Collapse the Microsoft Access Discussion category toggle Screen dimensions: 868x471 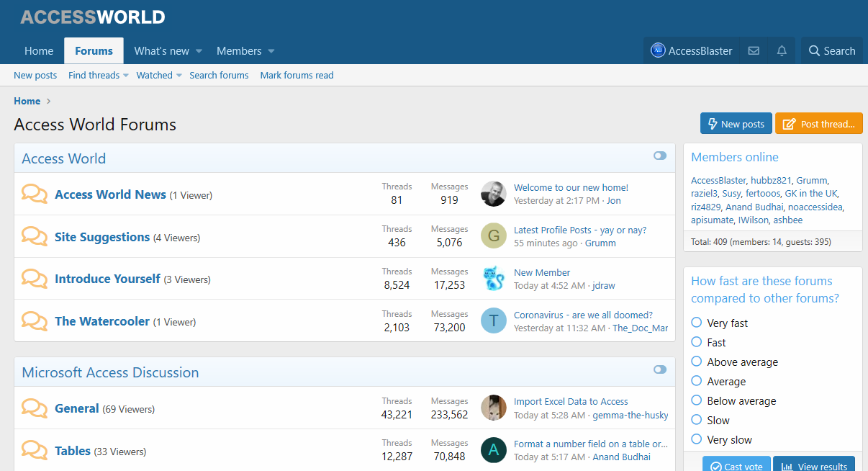(660, 369)
